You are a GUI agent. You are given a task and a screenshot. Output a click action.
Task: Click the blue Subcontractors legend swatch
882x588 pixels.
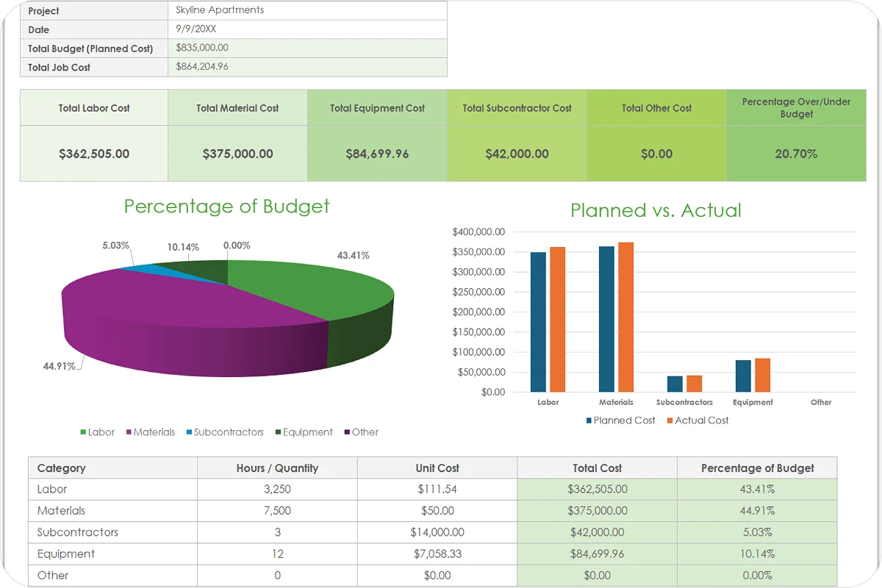(x=189, y=433)
